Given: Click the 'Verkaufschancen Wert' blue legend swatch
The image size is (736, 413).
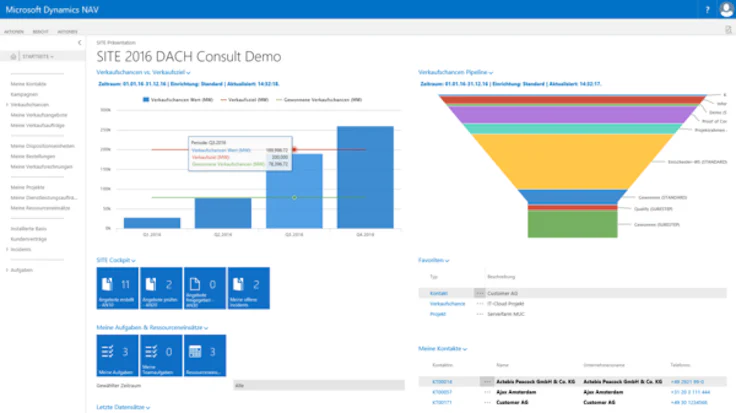Looking at the screenshot, I should (146, 99).
